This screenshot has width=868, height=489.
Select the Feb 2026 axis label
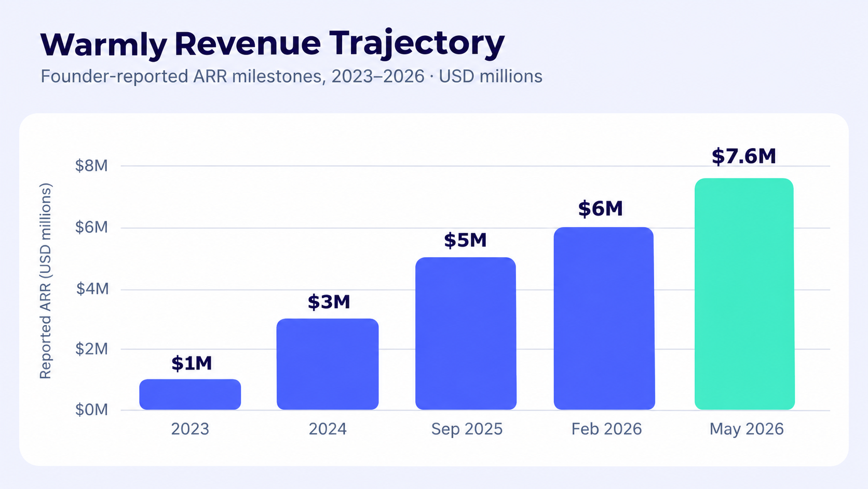tap(606, 429)
